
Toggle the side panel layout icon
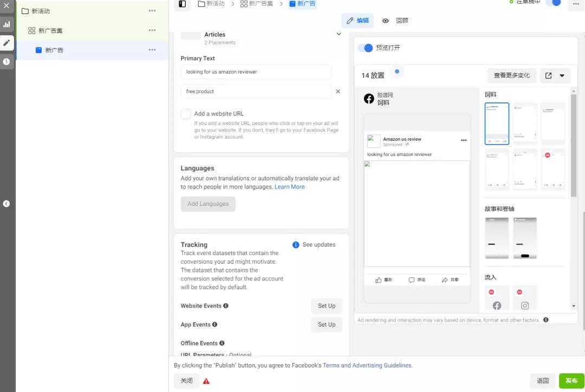click(183, 4)
